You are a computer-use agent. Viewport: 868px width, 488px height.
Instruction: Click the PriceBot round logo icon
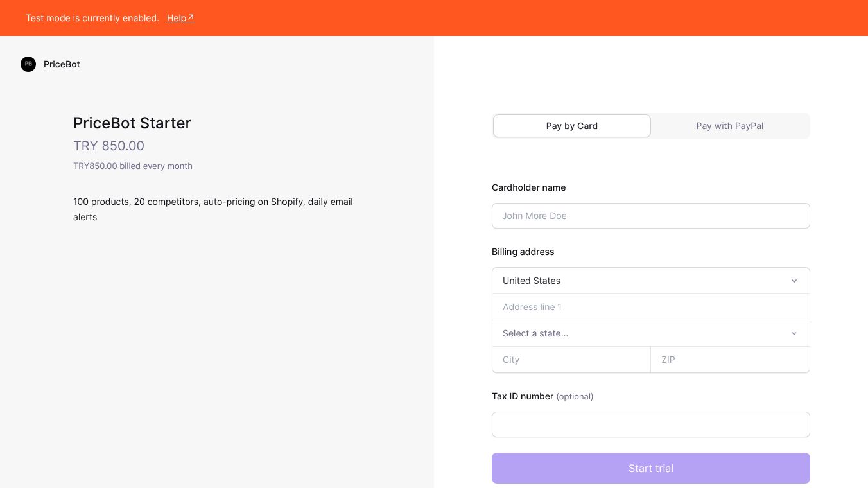[x=28, y=64]
